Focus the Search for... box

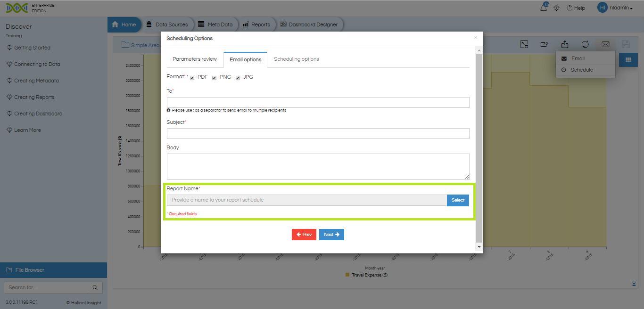[47, 287]
